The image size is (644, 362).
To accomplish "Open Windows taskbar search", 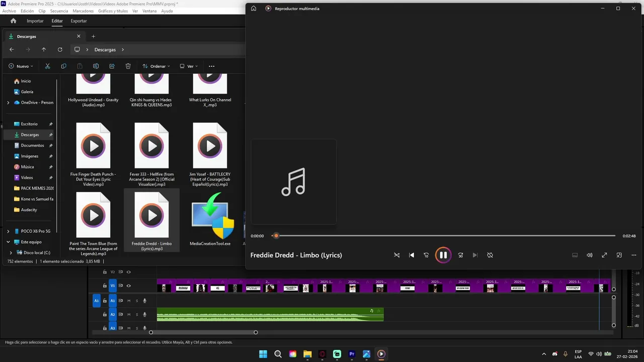I will (x=278, y=354).
